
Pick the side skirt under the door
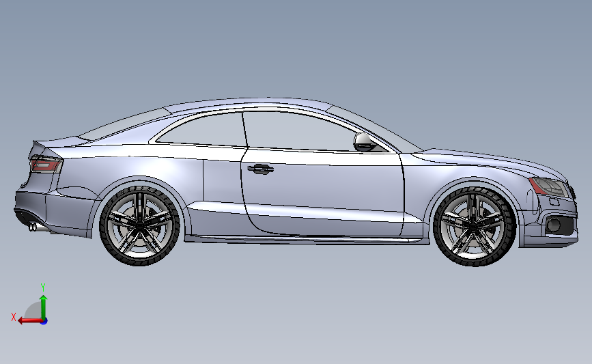coord(306,239)
